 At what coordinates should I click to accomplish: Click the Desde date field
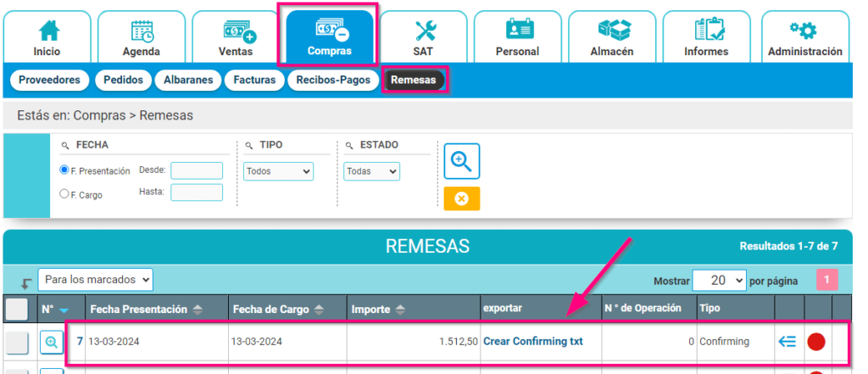click(197, 170)
